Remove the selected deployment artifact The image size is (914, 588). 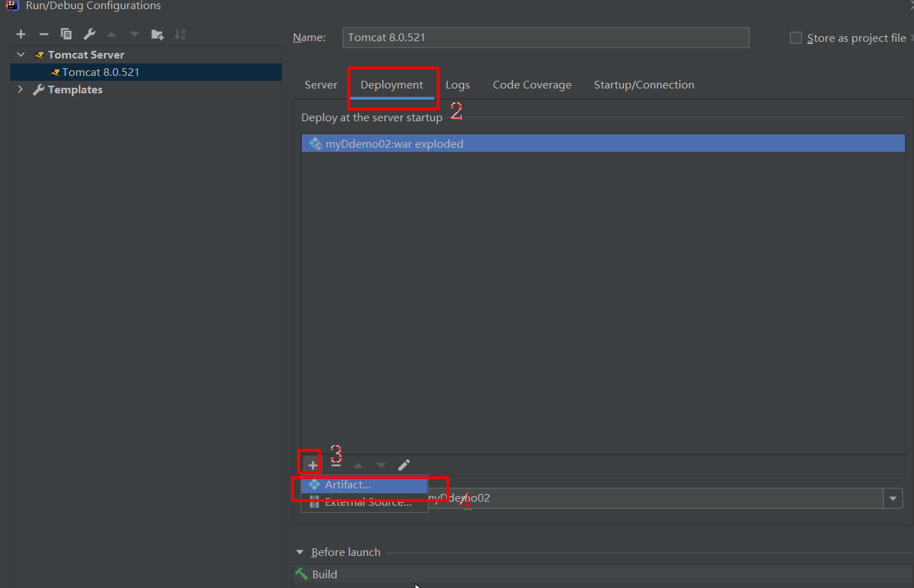click(x=336, y=465)
